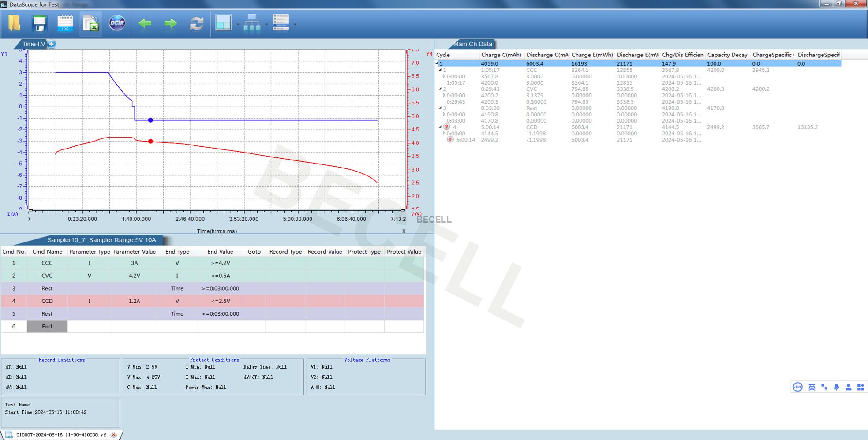868x440 pixels.
Task: Collapse the Cycle 1 tree row
Action: pos(437,63)
